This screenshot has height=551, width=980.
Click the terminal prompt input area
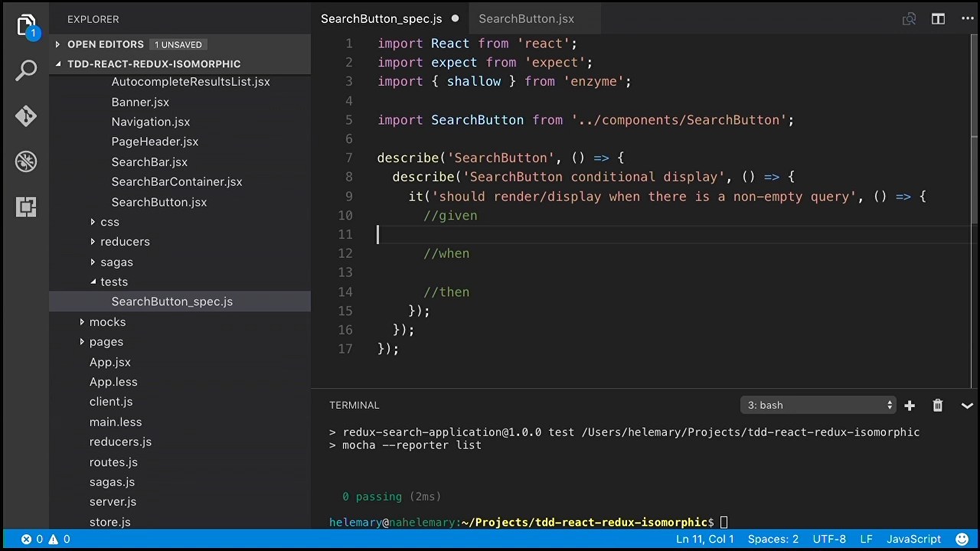coord(724,523)
